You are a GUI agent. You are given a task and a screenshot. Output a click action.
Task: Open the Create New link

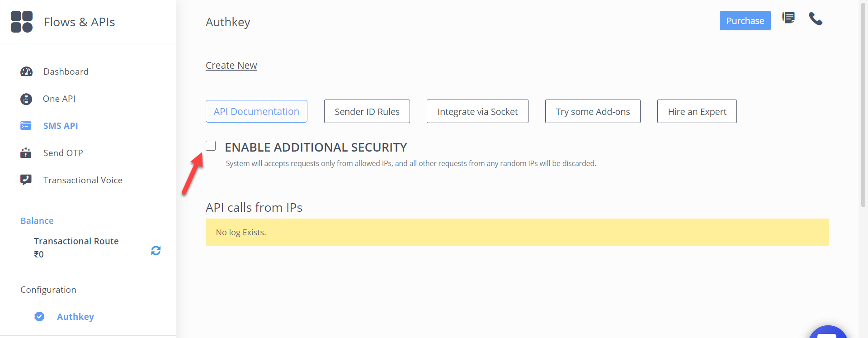pyautogui.click(x=231, y=66)
